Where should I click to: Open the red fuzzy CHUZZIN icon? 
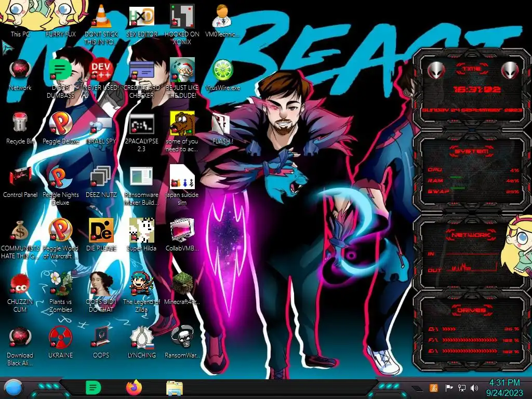click(x=20, y=292)
